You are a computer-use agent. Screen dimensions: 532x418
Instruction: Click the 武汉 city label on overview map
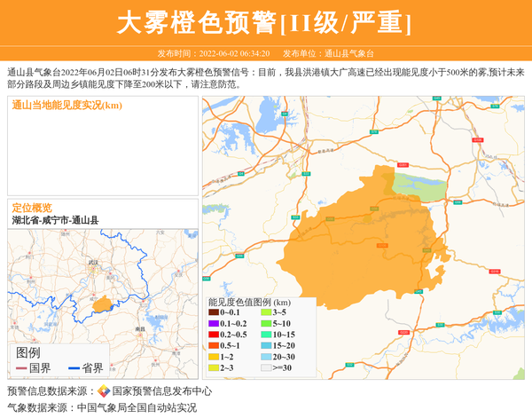(93, 263)
